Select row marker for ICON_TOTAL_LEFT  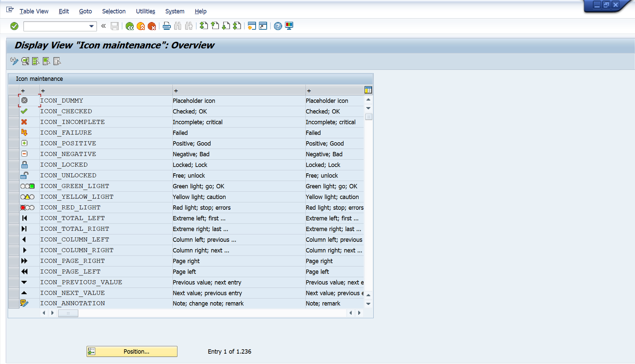click(13, 218)
